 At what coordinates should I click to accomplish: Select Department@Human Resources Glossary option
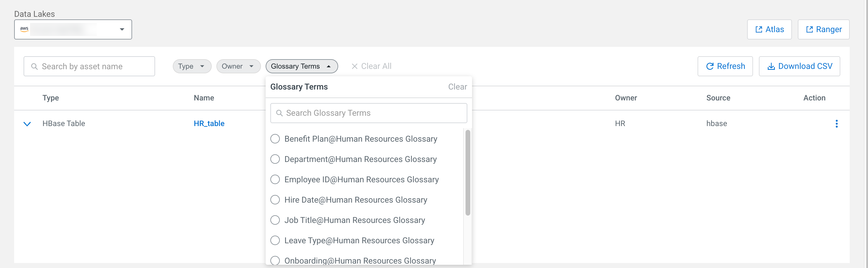point(275,159)
